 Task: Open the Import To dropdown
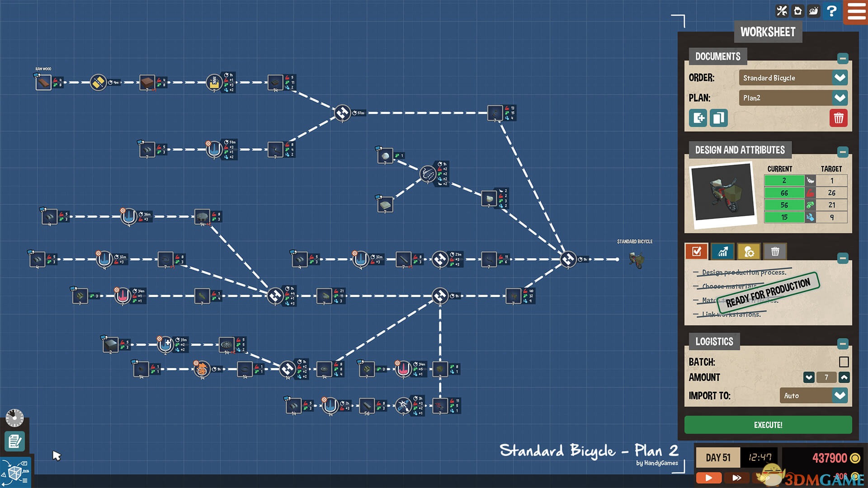(x=840, y=395)
